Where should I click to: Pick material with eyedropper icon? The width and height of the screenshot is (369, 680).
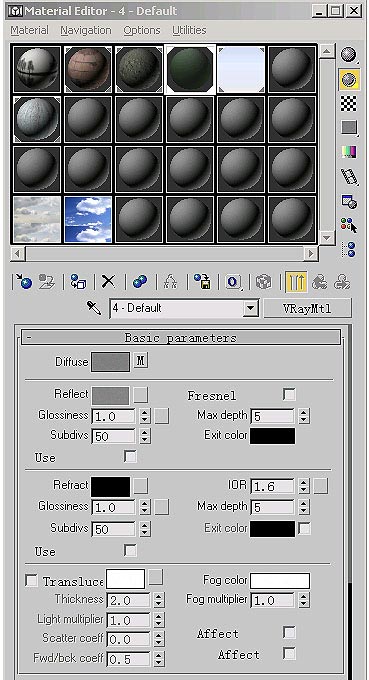point(94,308)
